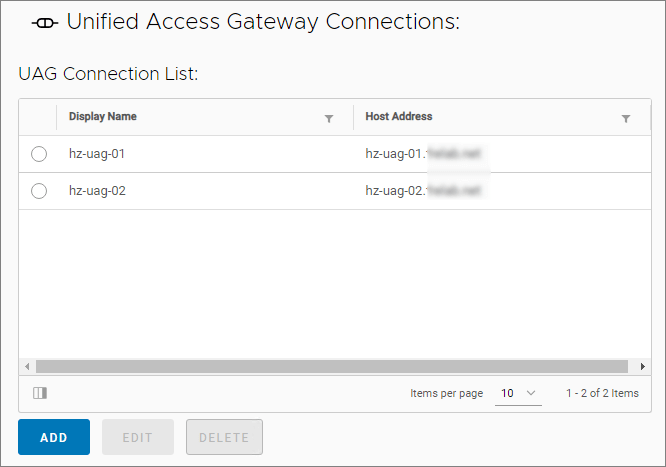
Task: Click the hz-uag-02 display name cell
Action: 96,191
